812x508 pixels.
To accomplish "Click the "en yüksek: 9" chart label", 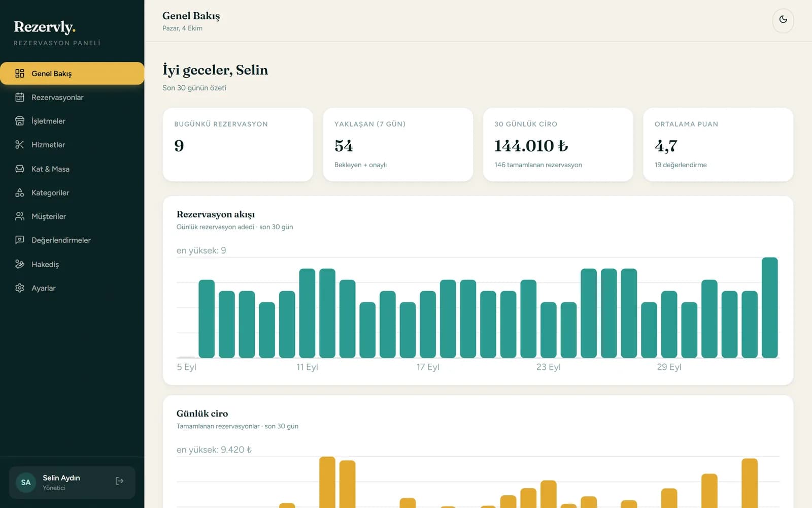I will [201, 250].
